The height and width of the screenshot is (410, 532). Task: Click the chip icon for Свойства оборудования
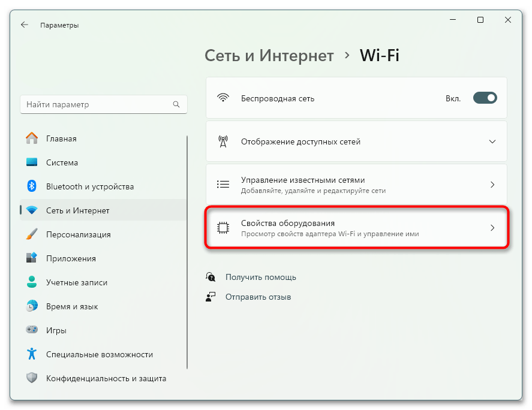point(223,228)
